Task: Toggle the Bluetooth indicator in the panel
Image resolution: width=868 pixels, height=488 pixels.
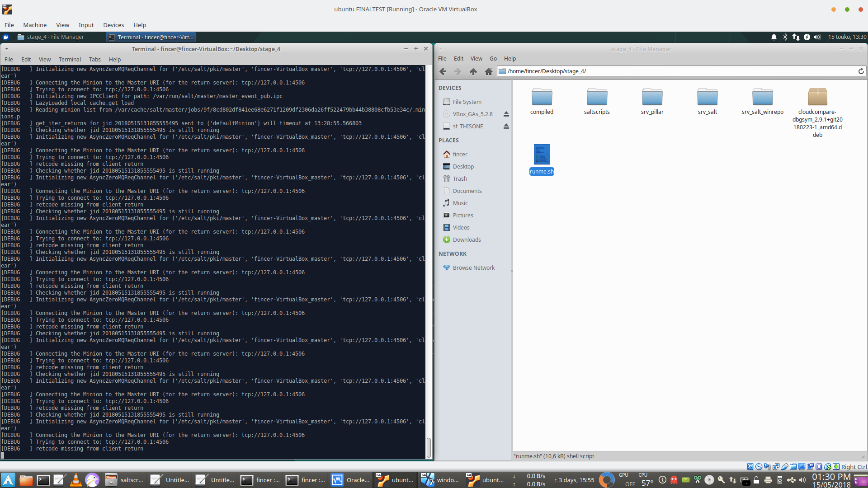Action: 785,37
